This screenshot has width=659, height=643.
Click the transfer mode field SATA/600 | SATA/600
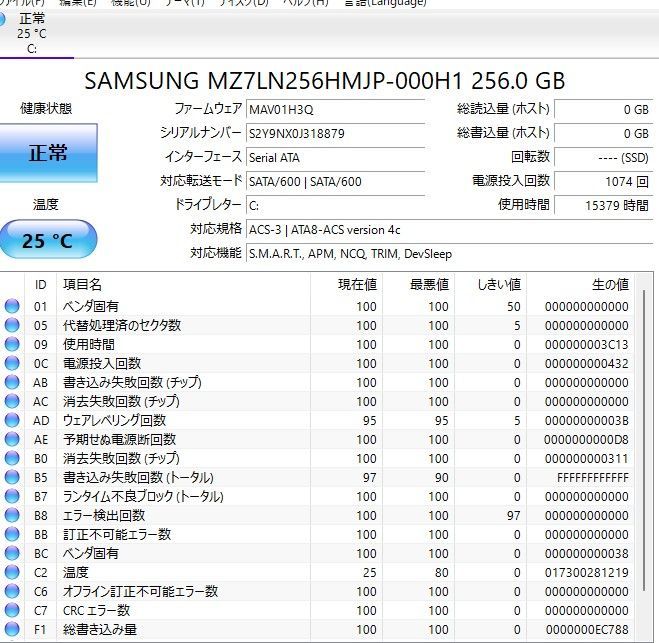point(335,182)
